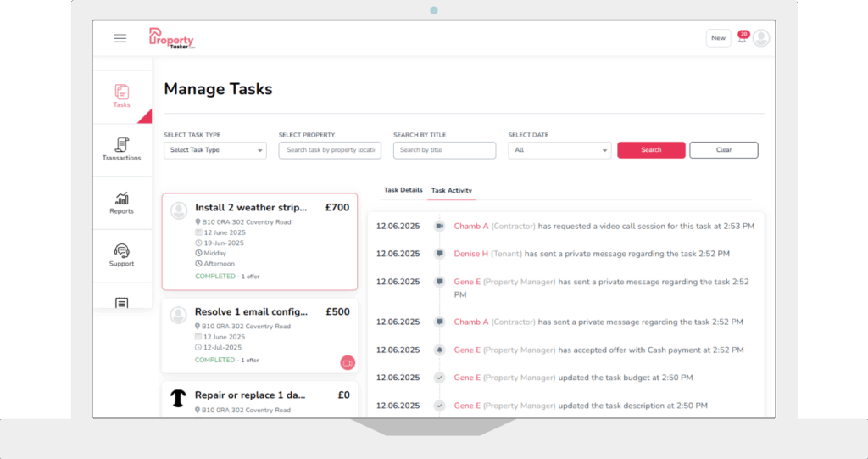Open the hamburger menu icon
This screenshot has width=868, height=459.
point(120,38)
